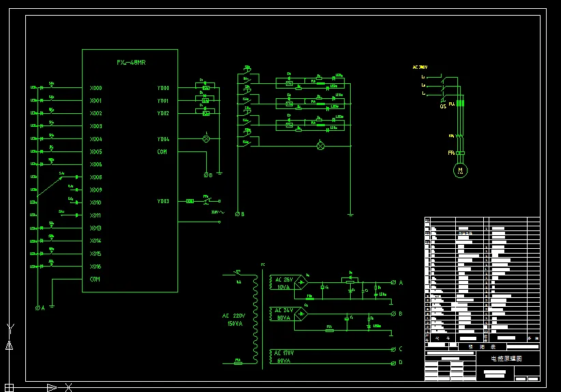Click the COM label below X016
561x392 pixels.
[x=95, y=279]
